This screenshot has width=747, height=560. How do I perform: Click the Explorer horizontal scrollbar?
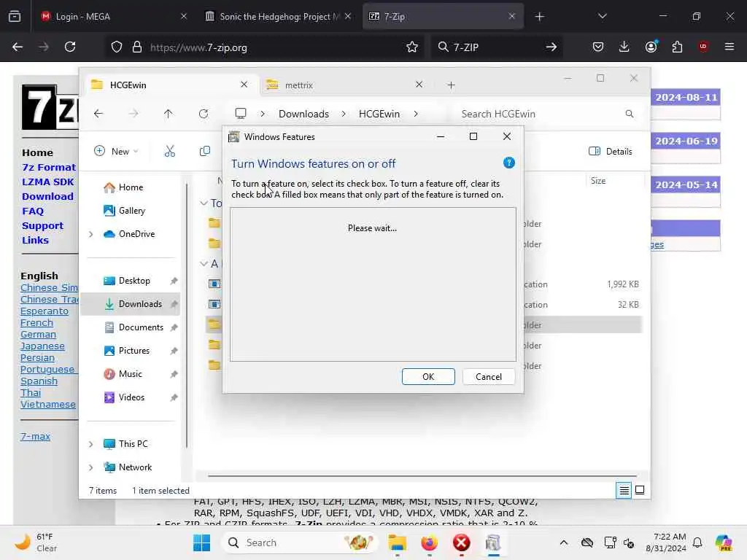[x=422, y=475]
